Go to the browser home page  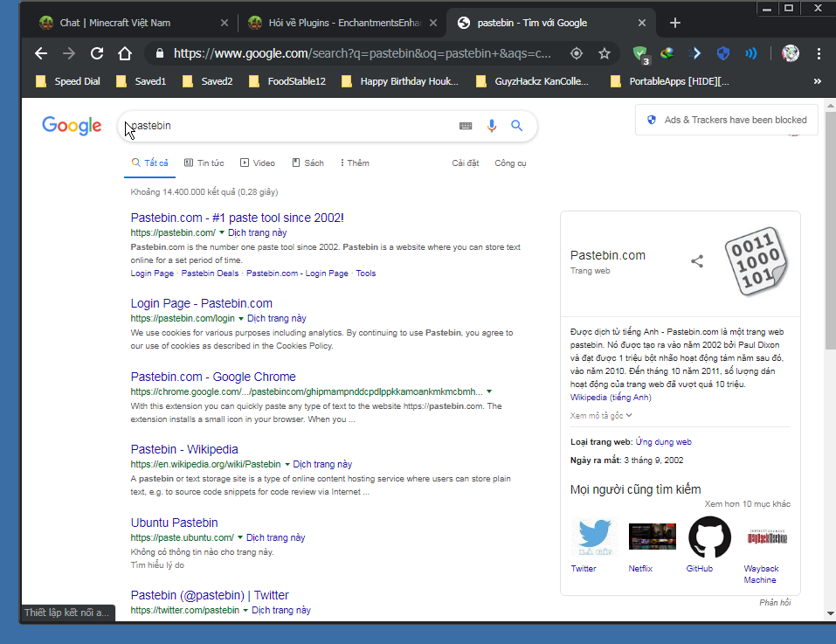125,53
